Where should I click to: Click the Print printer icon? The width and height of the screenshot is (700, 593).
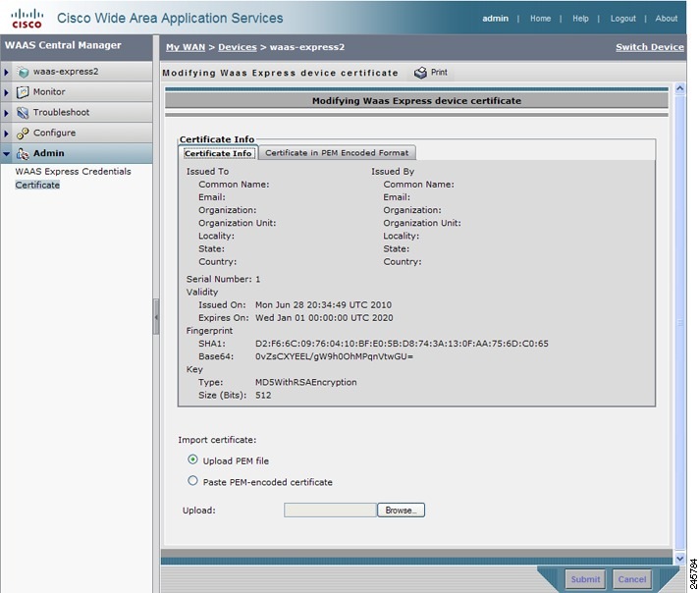click(x=420, y=73)
